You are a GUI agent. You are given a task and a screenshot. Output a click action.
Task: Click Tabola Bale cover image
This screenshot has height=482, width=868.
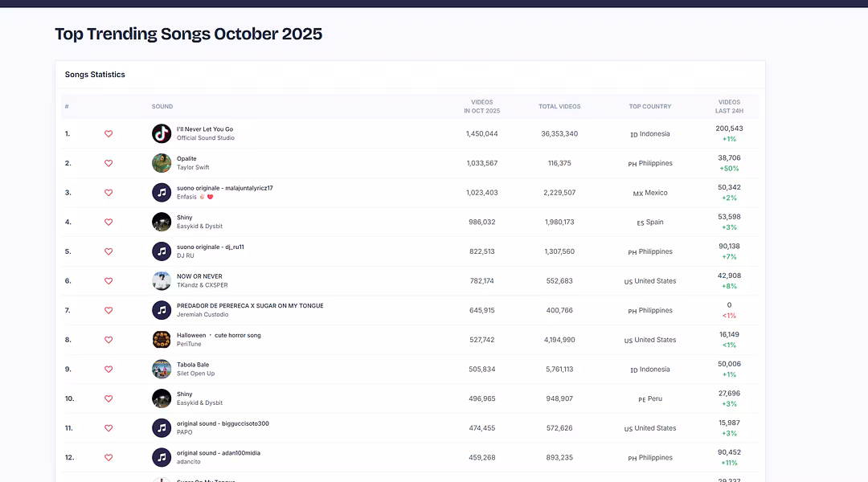pos(162,370)
